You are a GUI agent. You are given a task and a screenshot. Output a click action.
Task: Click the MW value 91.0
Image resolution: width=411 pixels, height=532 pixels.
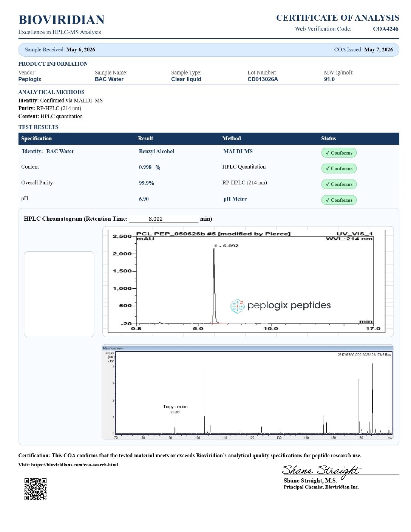pos(329,79)
